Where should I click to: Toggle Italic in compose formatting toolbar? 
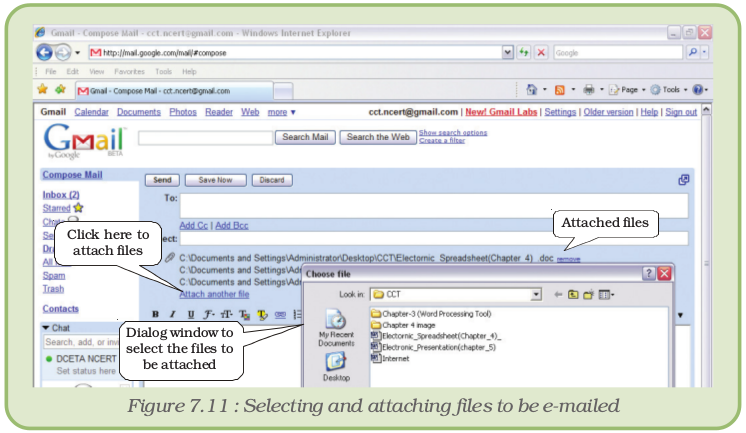point(173,314)
